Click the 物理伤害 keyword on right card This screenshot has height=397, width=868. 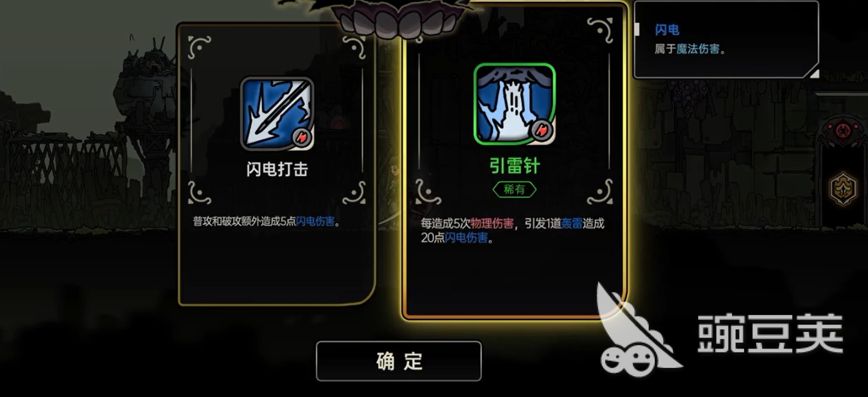tap(492, 223)
